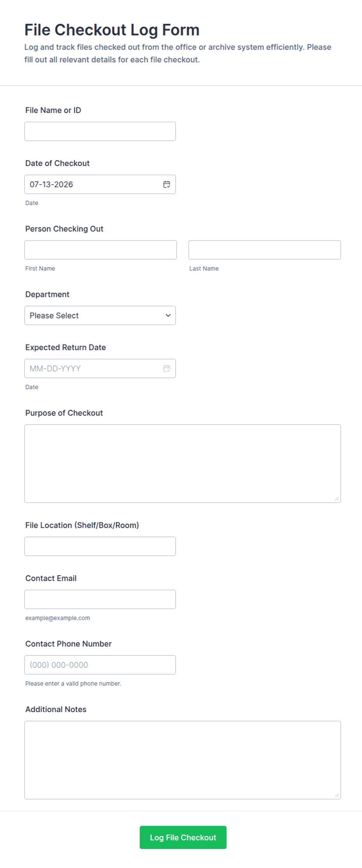Viewport: 362px width, 868px height.
Task: Click inside the Purpose of Checkout textarea
Action: 183,463
